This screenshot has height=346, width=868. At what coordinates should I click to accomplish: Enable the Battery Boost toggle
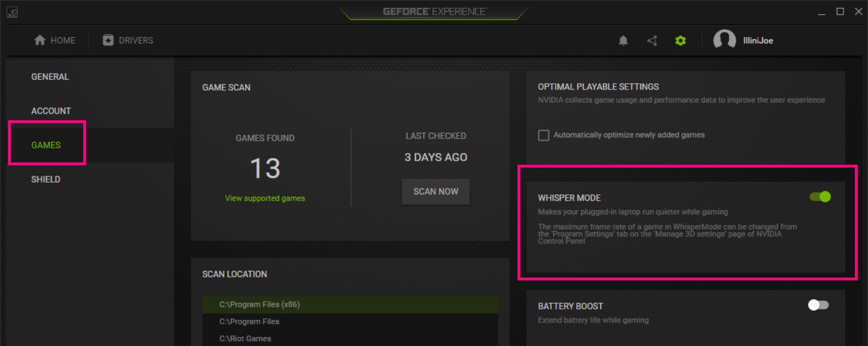tap(818, 305)
